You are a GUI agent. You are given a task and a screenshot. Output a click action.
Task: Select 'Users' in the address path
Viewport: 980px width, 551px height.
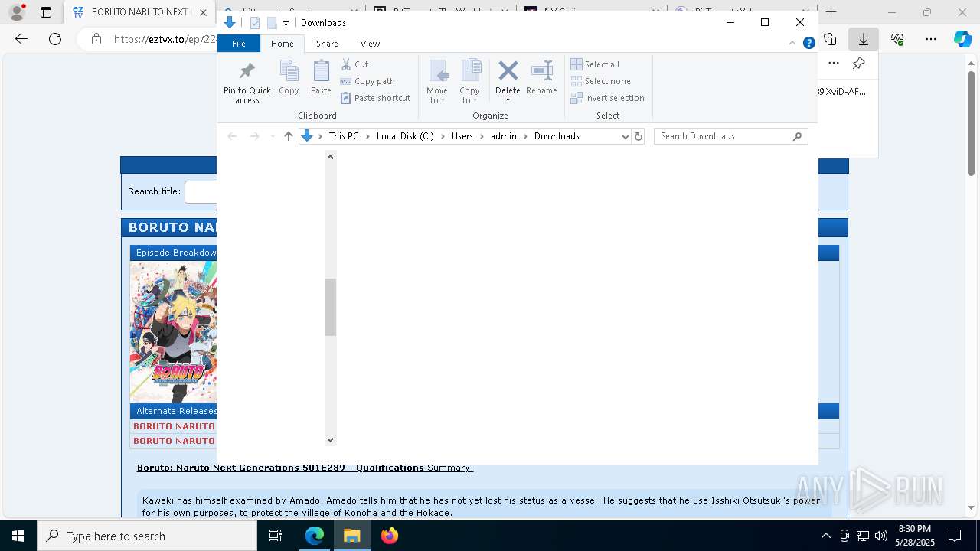tap(462, 136)
